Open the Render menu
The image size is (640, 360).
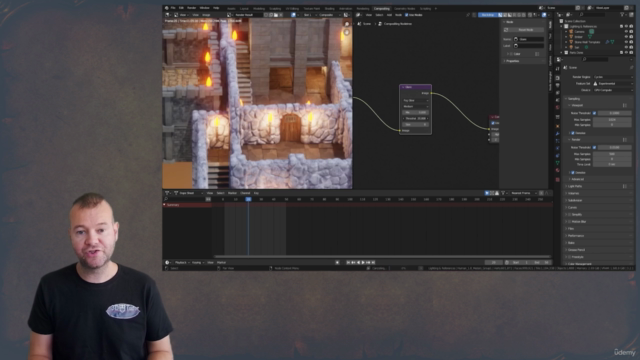(x=191, y=8)
